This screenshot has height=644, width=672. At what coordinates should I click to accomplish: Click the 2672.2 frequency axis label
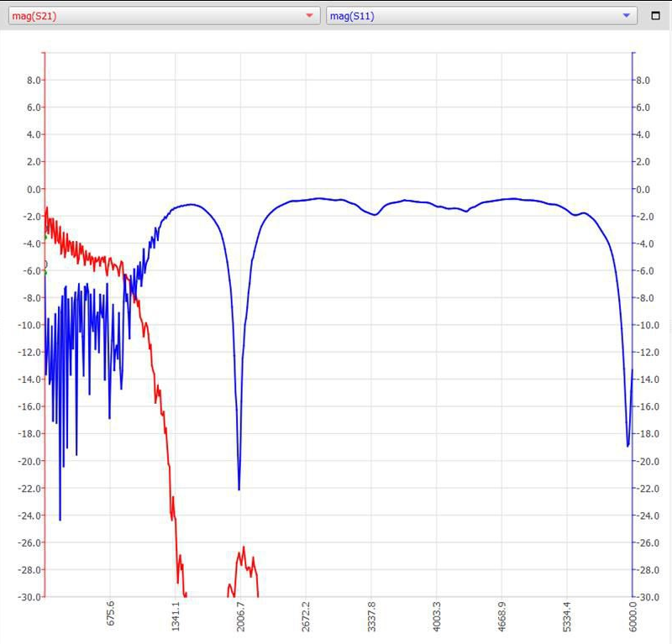[306, 616]
